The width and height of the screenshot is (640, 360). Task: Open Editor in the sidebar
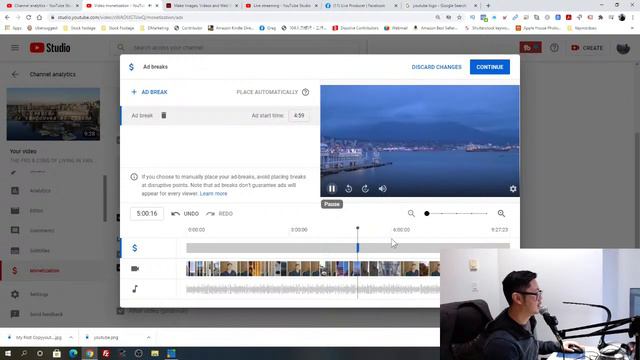point(36,211)
